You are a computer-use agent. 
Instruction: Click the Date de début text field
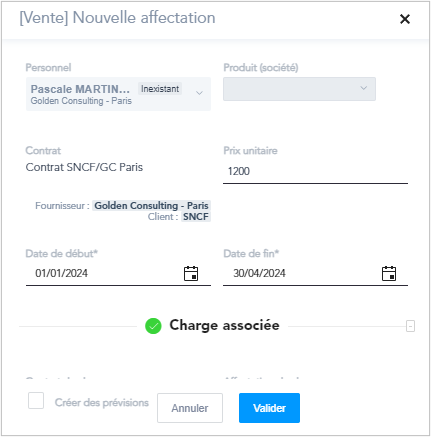104,273
